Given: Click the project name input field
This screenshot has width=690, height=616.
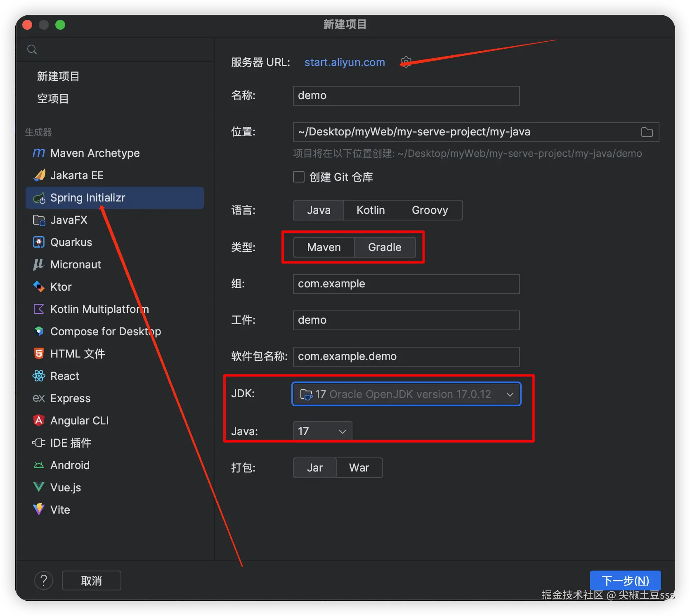Looking at the screenshot, I should [x=406, y=96].
